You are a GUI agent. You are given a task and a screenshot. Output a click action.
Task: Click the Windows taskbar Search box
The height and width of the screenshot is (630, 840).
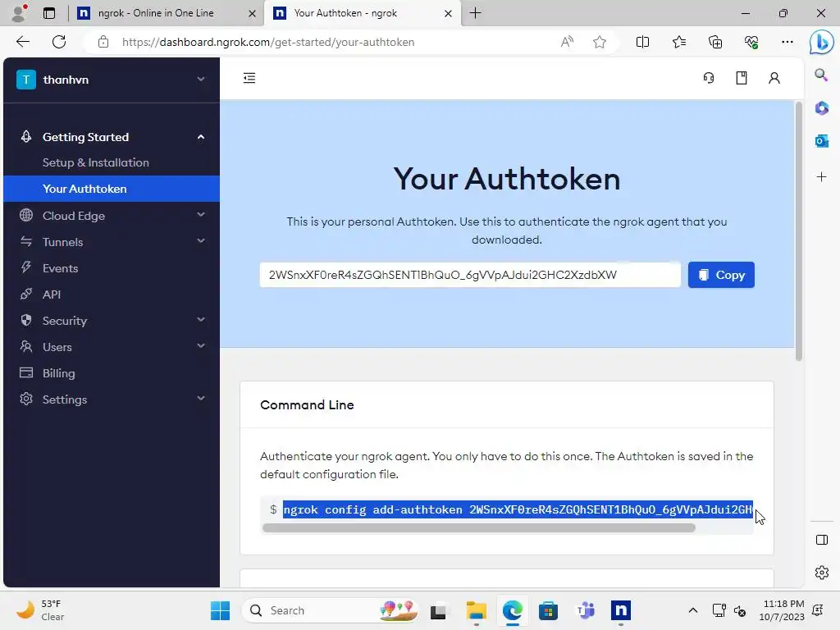click(331, 610)
